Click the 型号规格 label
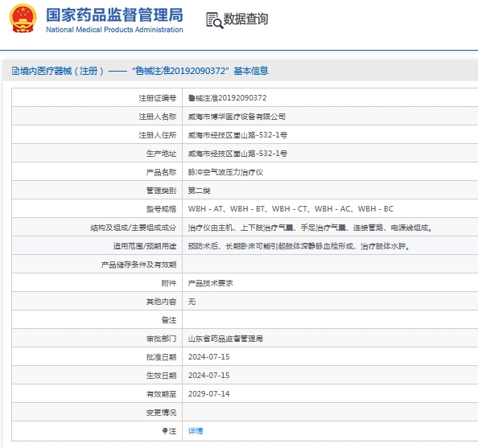 161,209
